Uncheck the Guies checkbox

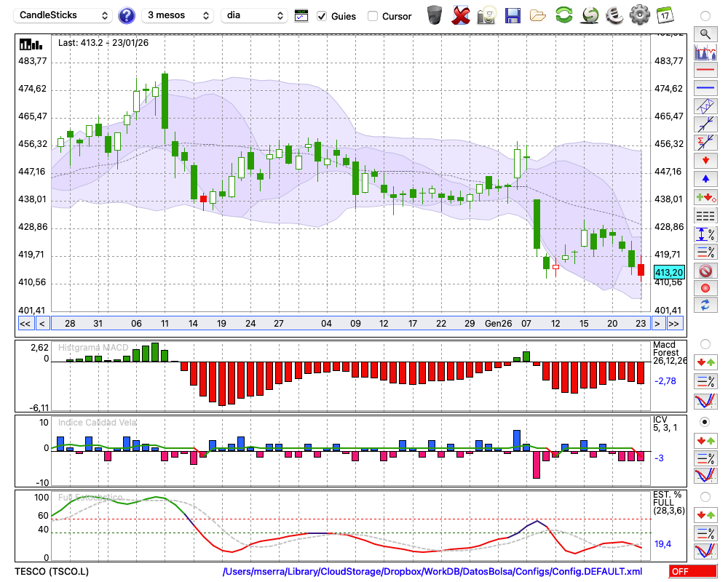tap(322, 16)
